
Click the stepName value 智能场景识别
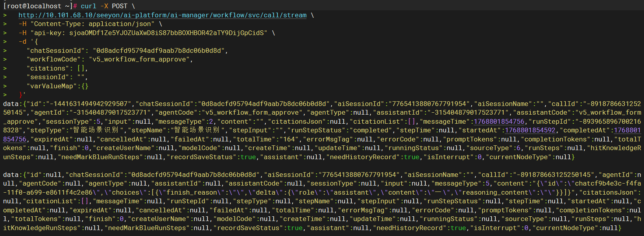tap(197, 130)
